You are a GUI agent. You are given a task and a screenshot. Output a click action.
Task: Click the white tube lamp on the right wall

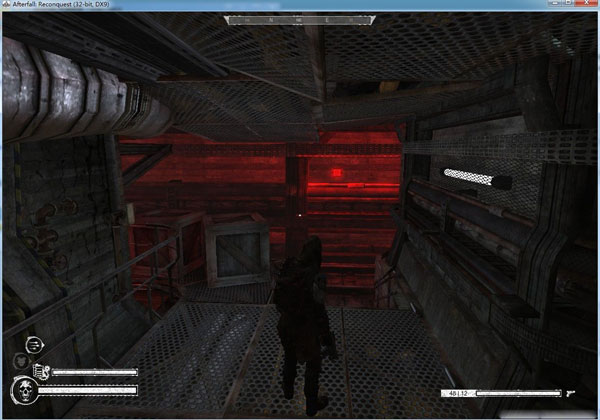(x=477, y=178)
